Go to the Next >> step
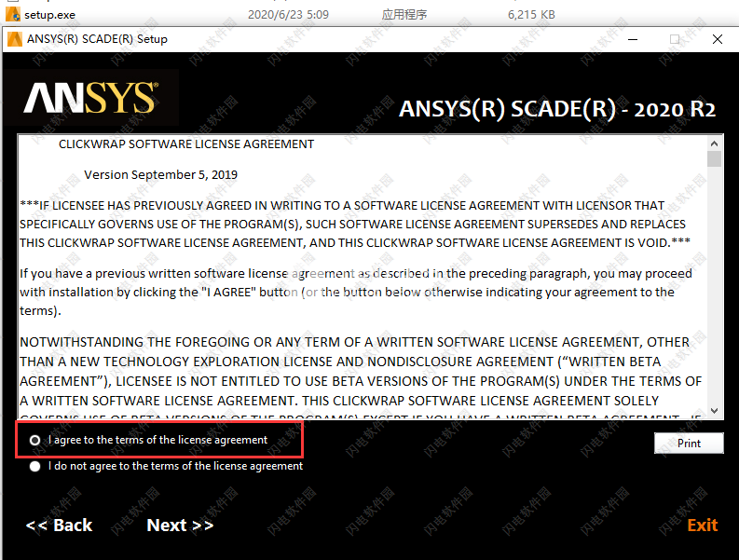The image size is (739, 560). (x=180, y=526)
